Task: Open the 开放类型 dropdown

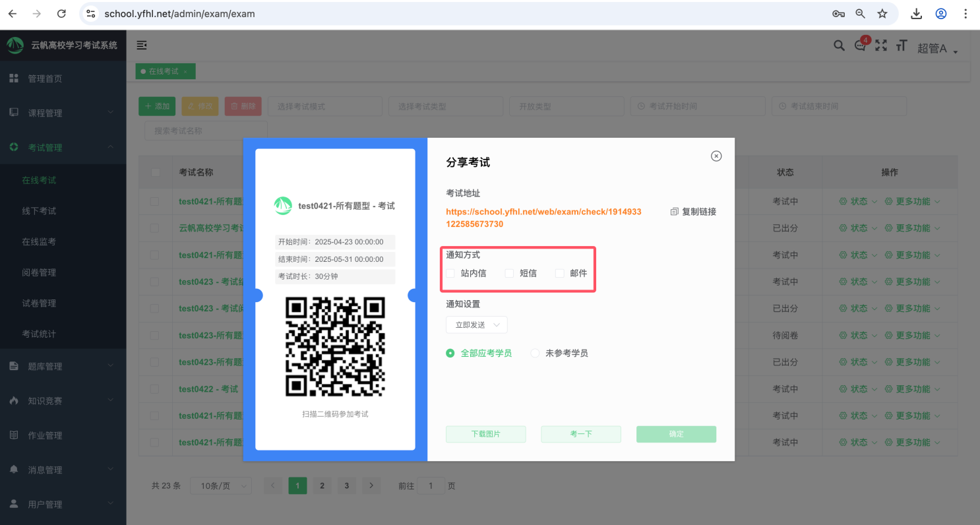Action: pos(567,106)
